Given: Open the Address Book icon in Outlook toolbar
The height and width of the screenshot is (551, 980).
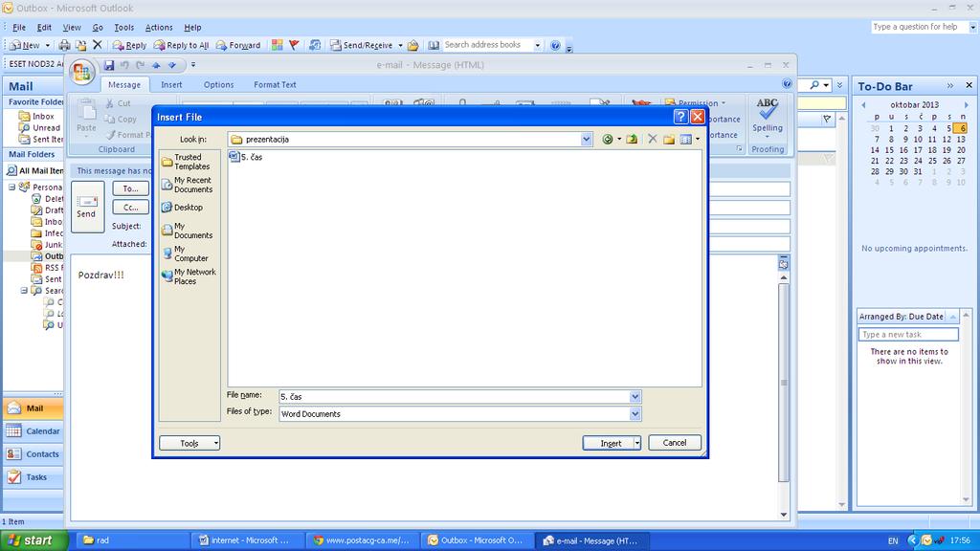Looking at the screenshot, I should pos(434,45).
